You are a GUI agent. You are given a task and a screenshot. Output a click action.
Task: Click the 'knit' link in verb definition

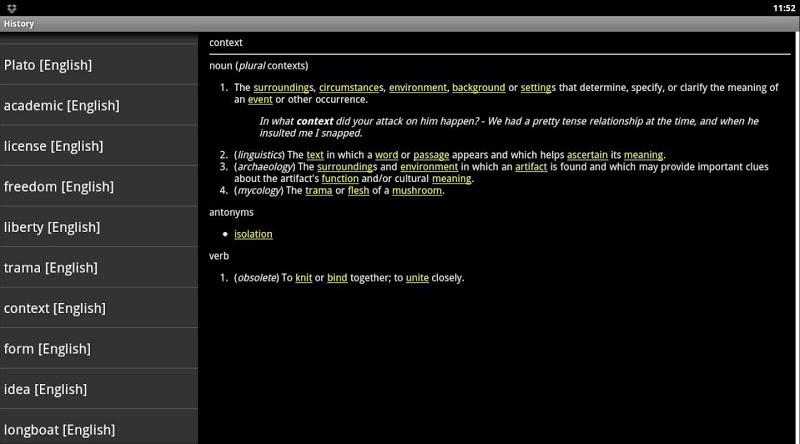coord(303,278)
